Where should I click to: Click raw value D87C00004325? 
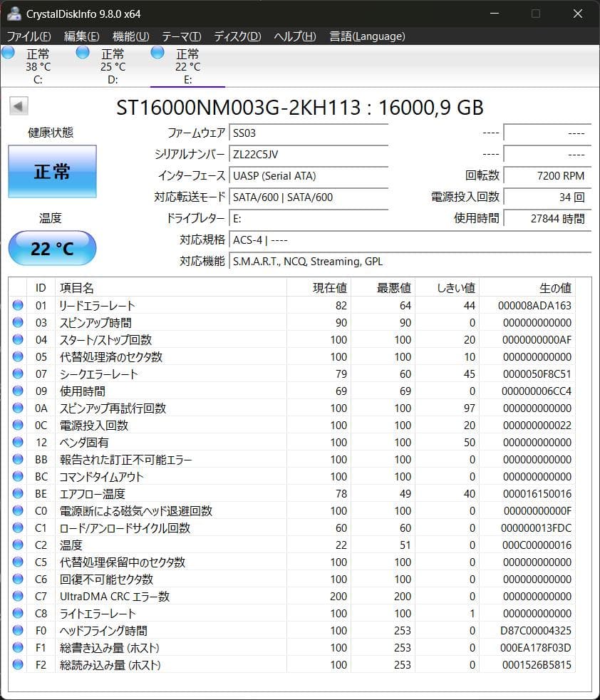coord(536,630)
